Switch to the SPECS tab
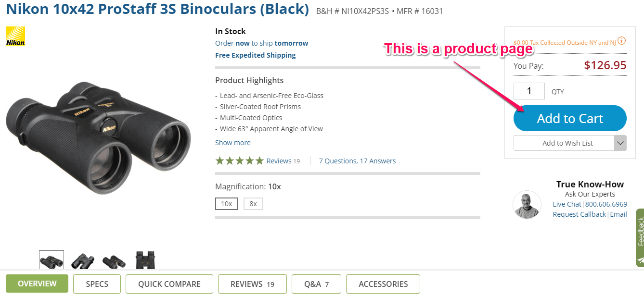This screenshot has height=296, width=644. tap(97, 284)
